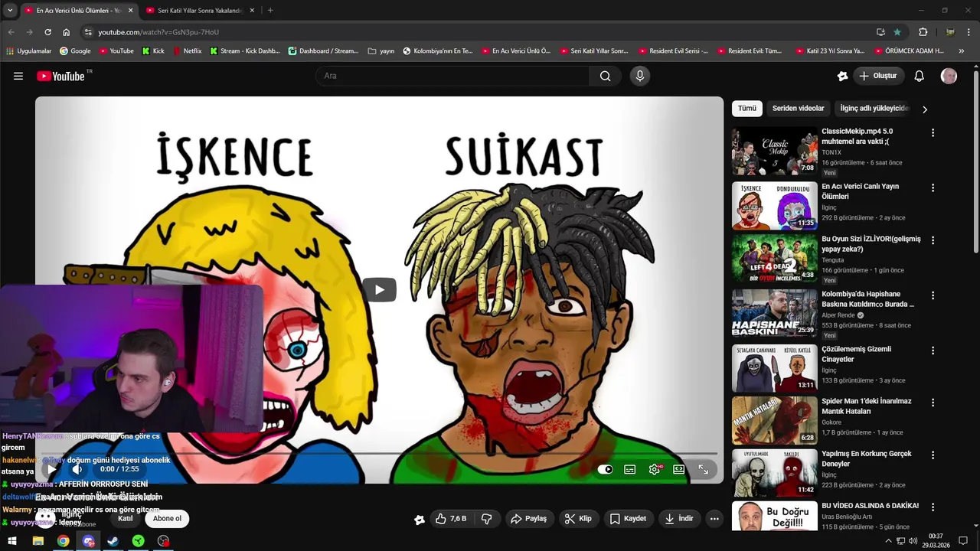Play video with center play button
980x551 pixels.
(379, 289)
